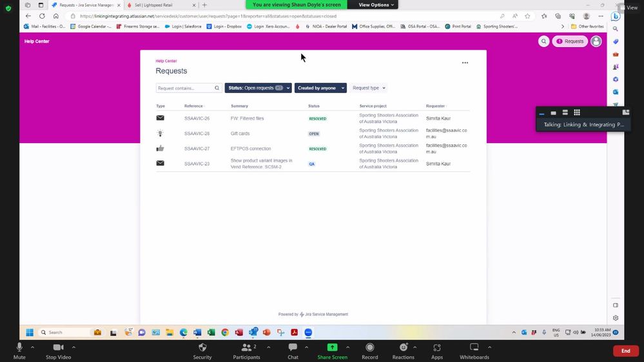
Task: Open request SSAAVIC-26
Action: click(x=197, y=119)
